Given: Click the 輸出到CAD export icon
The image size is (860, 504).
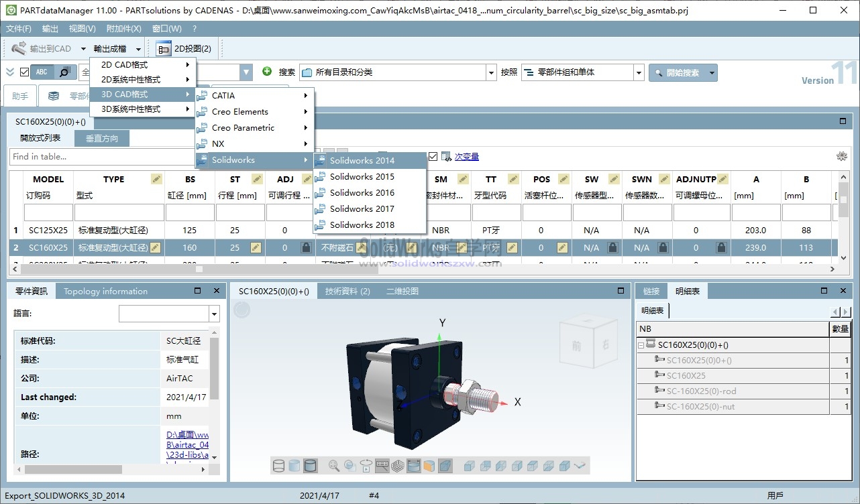Looking at the screenshot, I should tap(18, 48).
